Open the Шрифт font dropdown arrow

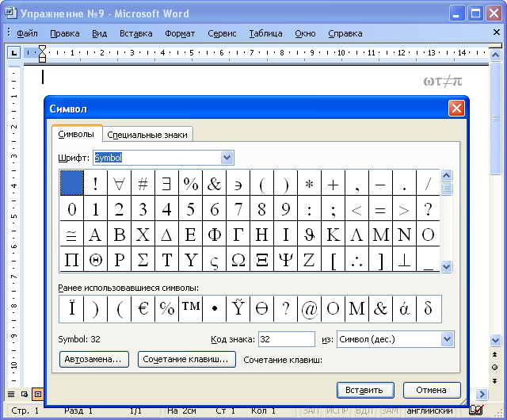(x=227, y=158)
